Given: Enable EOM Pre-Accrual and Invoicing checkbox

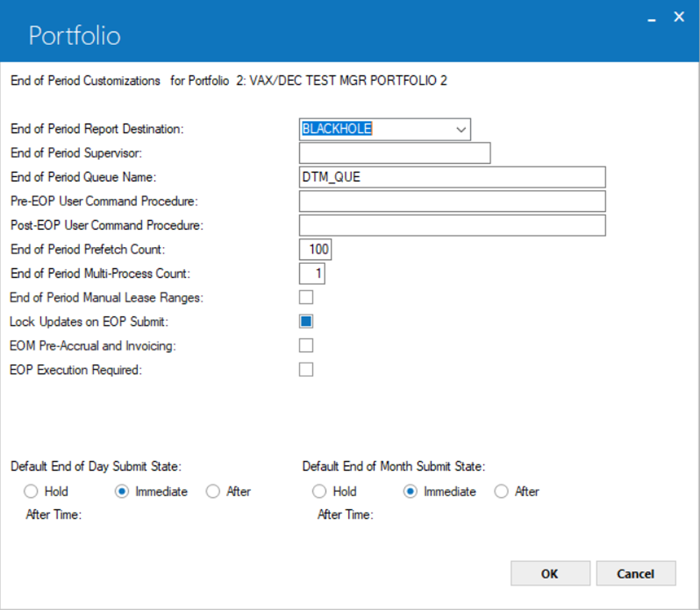Looking at the screenshot, I should tap(306, 346).
